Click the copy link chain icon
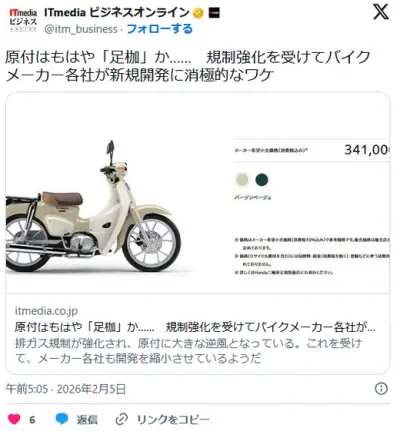400x431 pixels. coord(122,419)
